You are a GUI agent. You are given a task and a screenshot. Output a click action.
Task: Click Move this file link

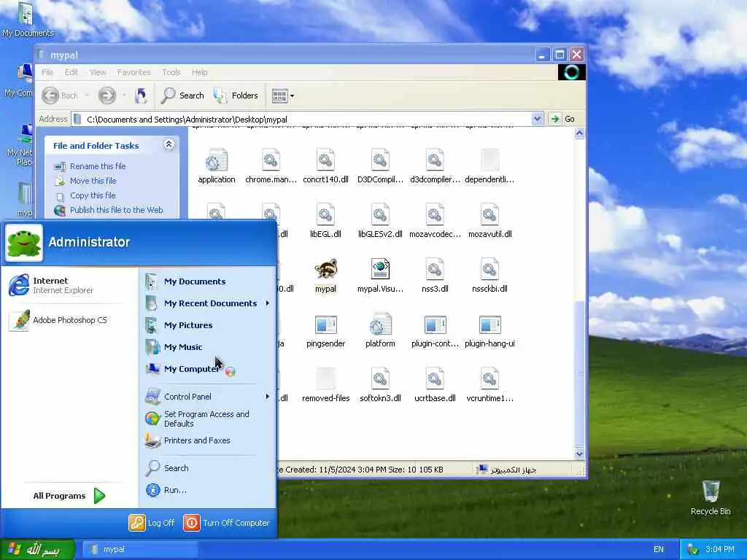(93, 181)
